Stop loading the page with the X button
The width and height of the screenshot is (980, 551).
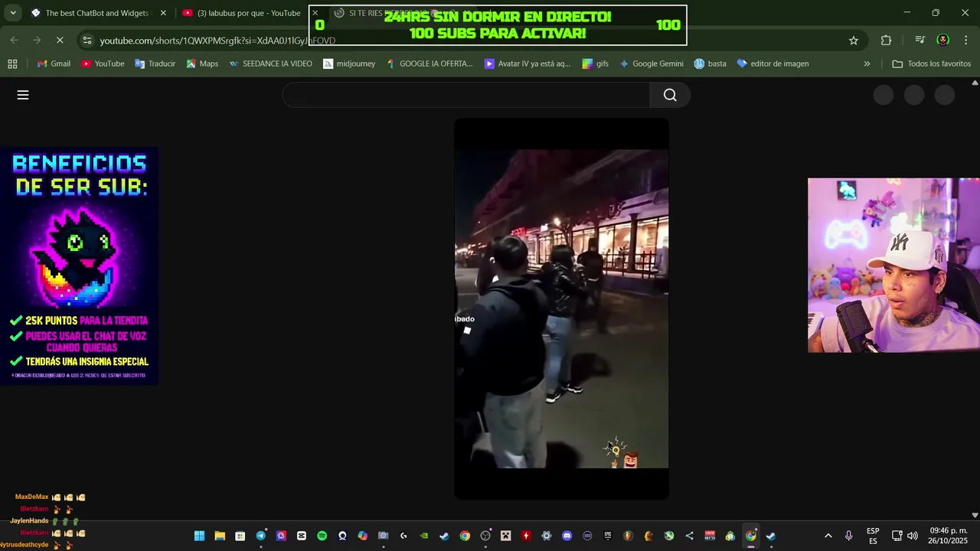coord(60,41)
